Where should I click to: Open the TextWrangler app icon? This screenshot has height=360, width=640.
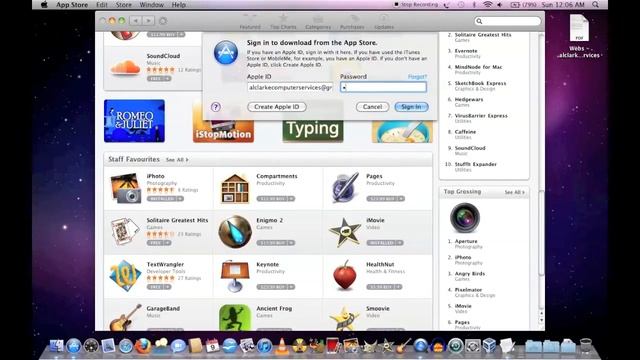click(x=125, y=276)
